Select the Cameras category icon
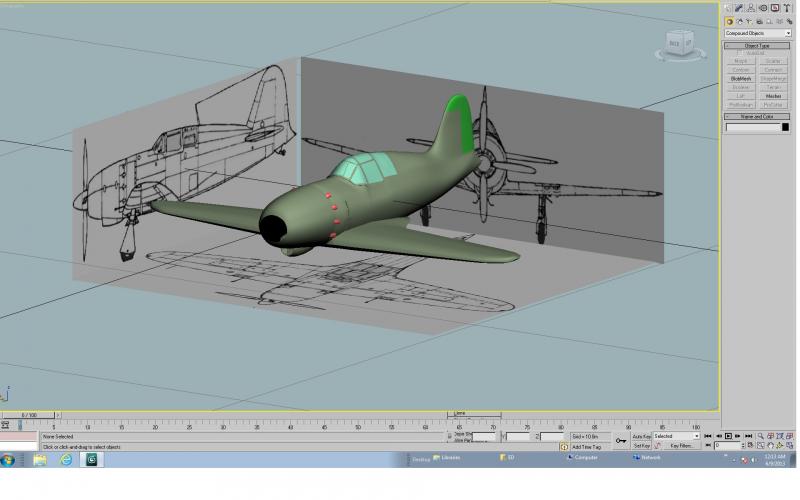 tap(759, 22)
